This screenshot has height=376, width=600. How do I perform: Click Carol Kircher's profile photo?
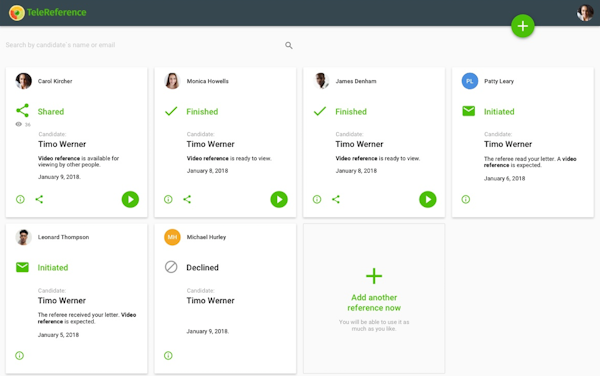[x=24, y=81]
